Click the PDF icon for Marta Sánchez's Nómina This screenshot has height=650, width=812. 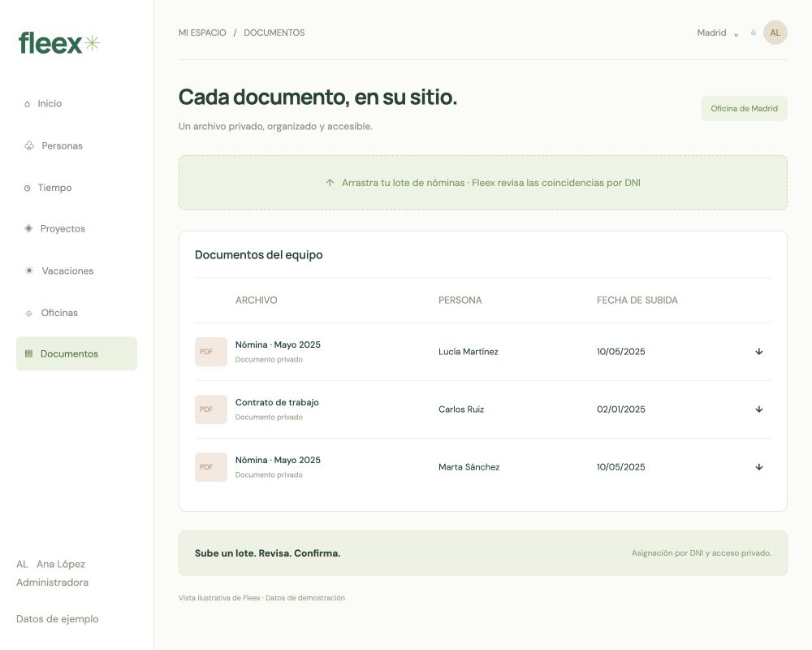(x=211, y=467)
